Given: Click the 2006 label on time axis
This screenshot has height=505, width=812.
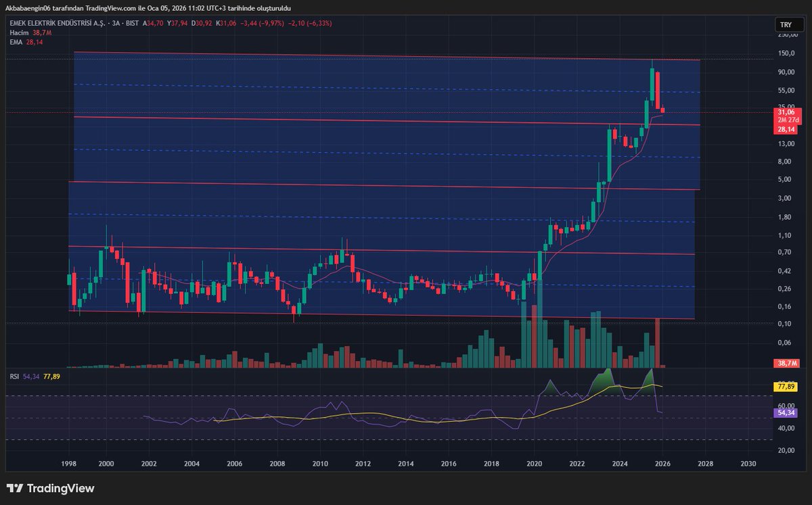Looking at the screenshot, I should pos(234,464).
